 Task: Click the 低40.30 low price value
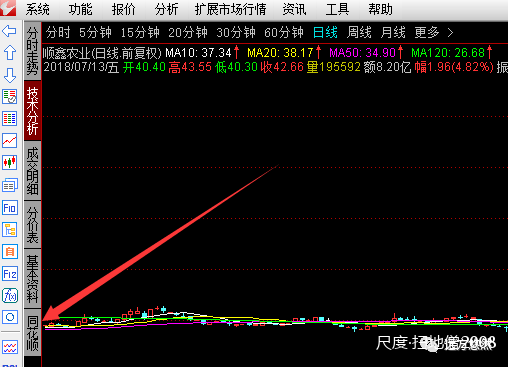[236, 67]
